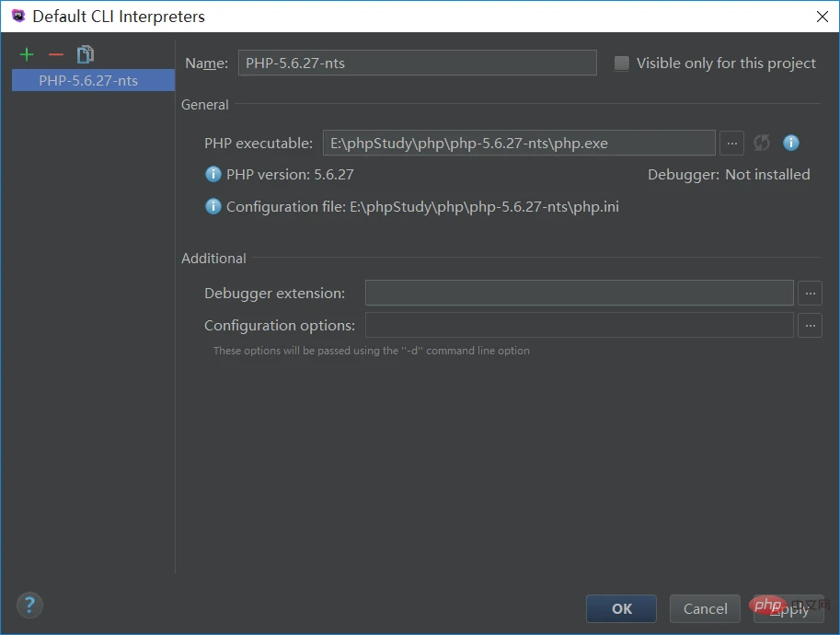The height and width of the screenshot is (635, 840).
Task: Enable Visible only for this project
Action: coord(621,63)
